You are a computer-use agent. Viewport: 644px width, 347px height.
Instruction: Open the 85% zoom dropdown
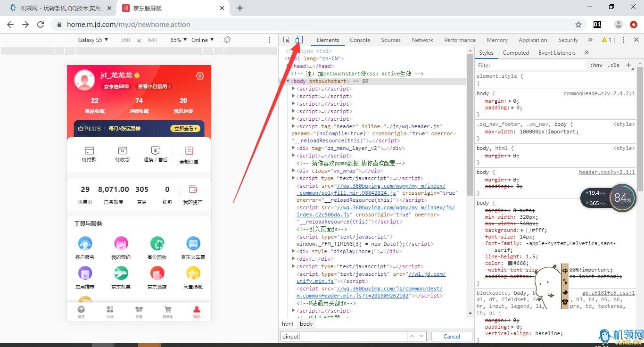tap(179, 40)
